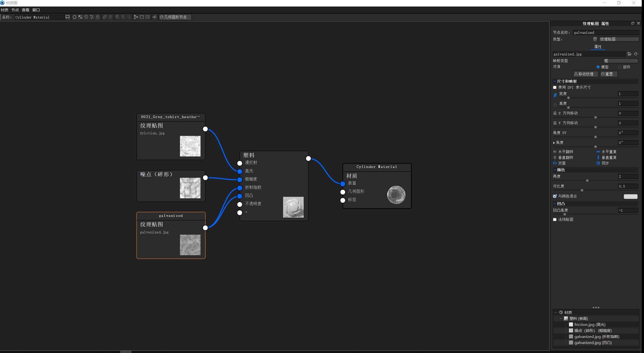
Task: Enable the 使用 DPI 表示尺寸 checkbox
Action: 555,87
